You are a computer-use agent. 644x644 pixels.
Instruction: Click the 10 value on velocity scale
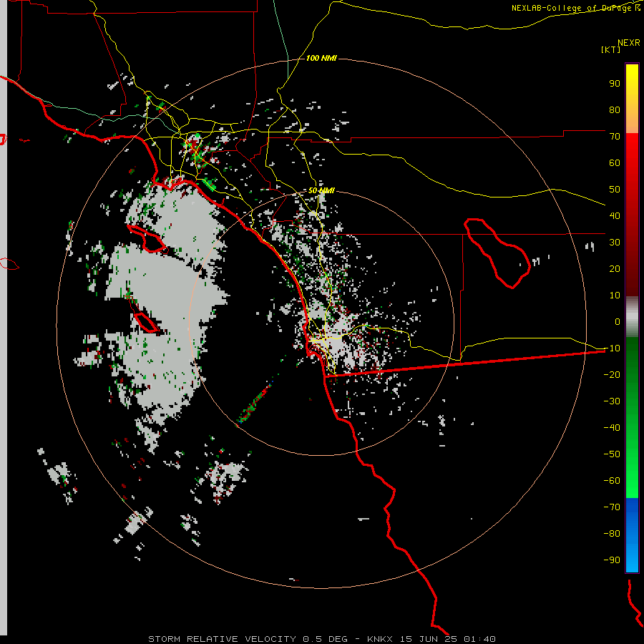(615, 296)
